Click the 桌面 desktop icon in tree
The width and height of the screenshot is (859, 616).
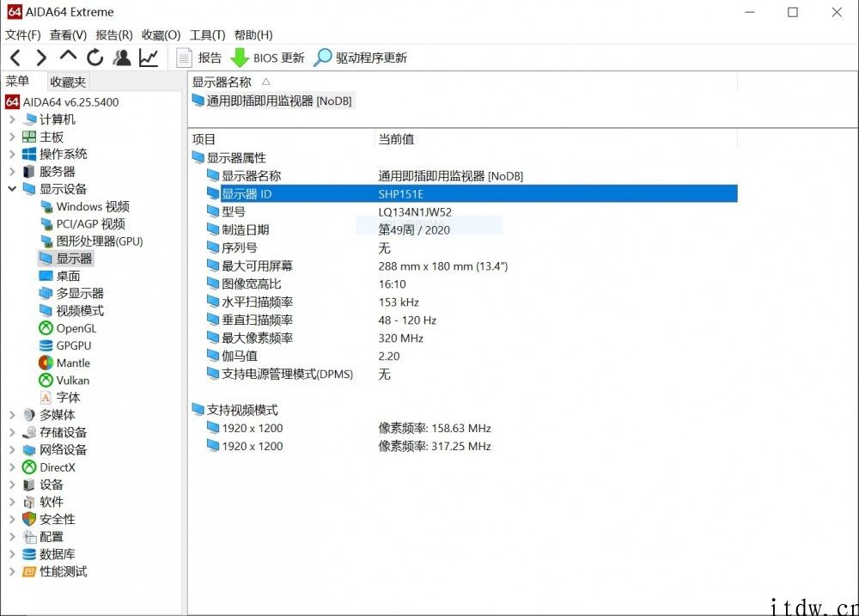(x=46, y=277)
